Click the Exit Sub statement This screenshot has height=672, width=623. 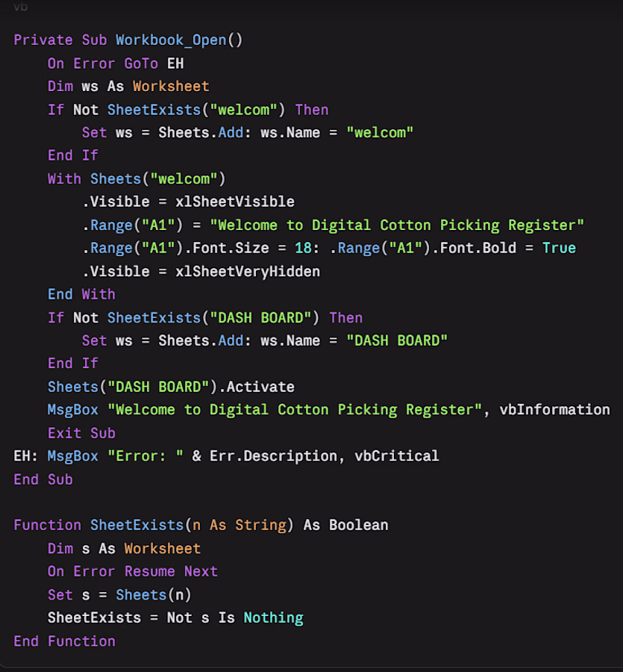[81, 433]
